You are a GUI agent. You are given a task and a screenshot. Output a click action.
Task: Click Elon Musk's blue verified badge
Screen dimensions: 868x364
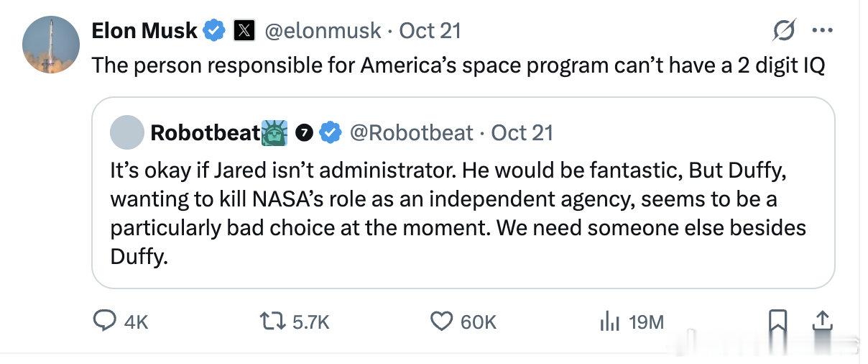pos(214,31)
